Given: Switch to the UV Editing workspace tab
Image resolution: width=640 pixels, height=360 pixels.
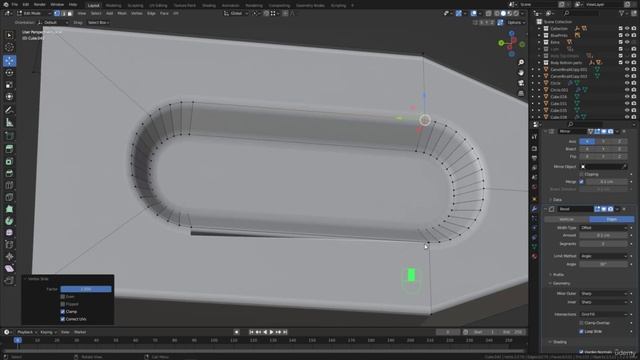Looking at the screenshot, I should (158, 5).
